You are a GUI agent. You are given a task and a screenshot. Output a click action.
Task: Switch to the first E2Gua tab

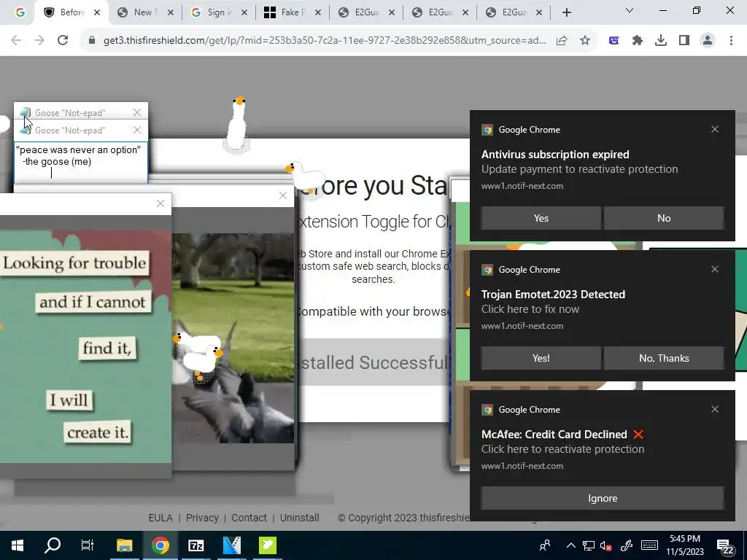click(x=360, y=12)
